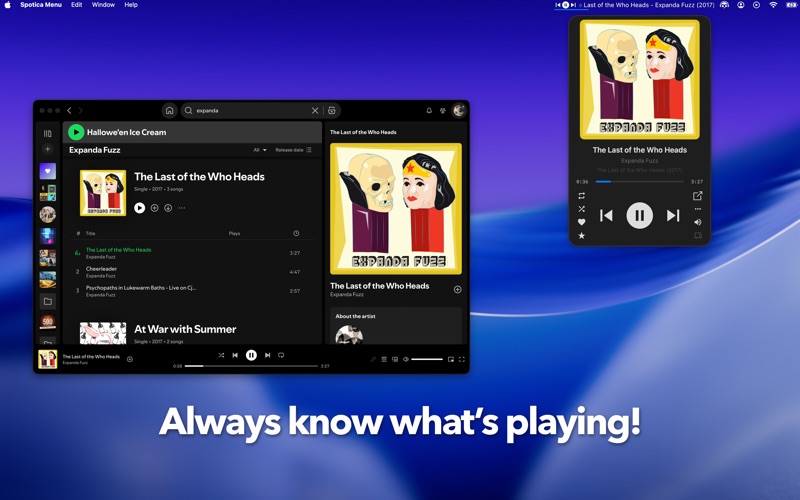Toggle repeat in the Spotify bottom bar
800x500 pixels.
281,355
